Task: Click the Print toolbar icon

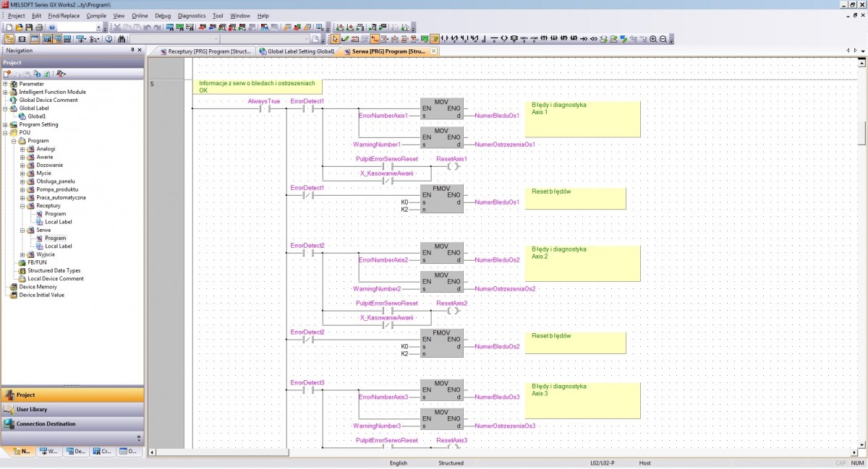Action: (x=39, y=27)
